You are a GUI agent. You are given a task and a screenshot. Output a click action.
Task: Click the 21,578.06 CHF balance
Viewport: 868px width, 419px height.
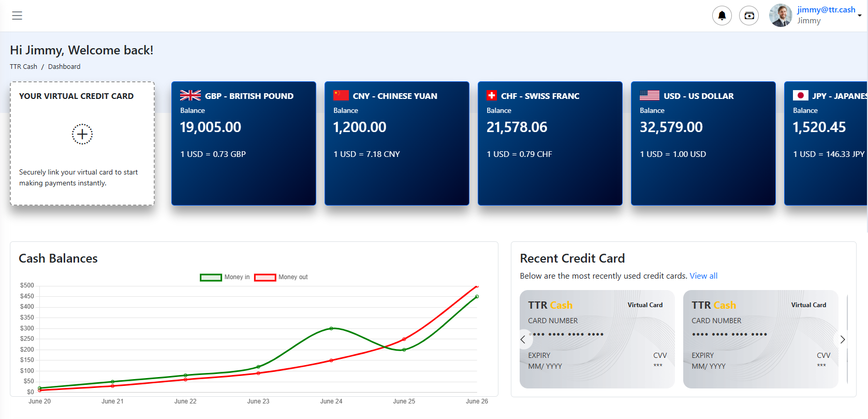coord(517,127)
